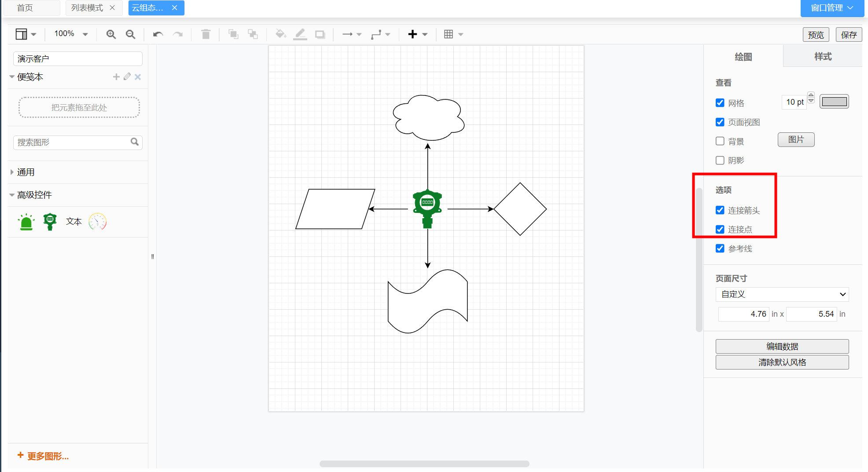Screen dimensions: 868x472
Task: Open the 自定义 page size dropdown
Action: (x=782, y=294)
